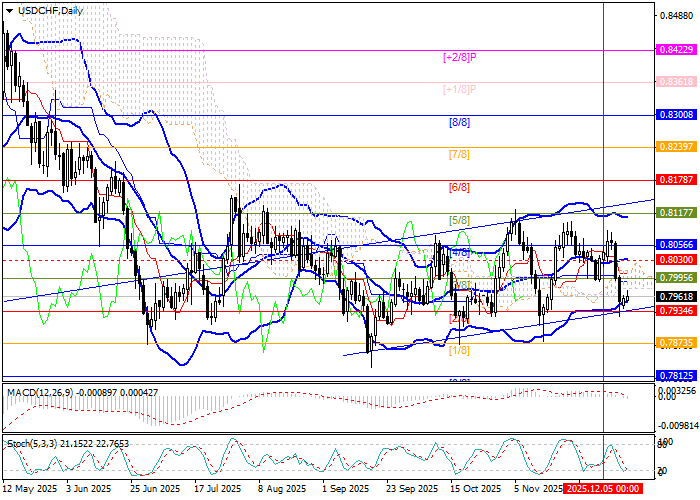This screenshot has height=500, width=700.
Task: Click the 0.78125 price label
Action: [676, 375]
